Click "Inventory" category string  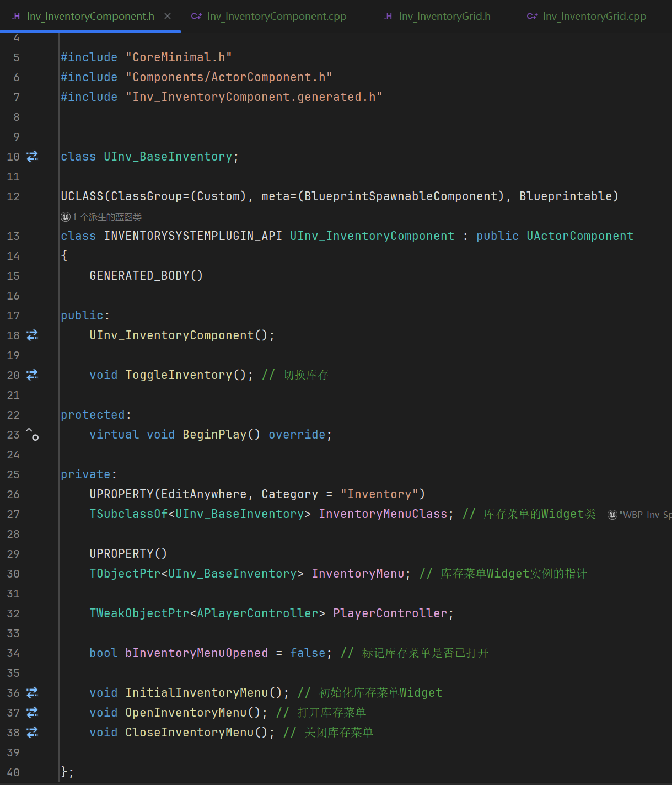(379, 494)
